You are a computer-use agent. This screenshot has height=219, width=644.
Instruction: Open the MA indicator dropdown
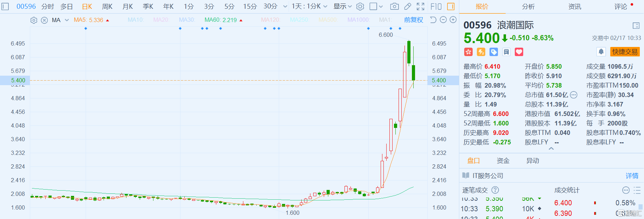click(x=67, y=20)
